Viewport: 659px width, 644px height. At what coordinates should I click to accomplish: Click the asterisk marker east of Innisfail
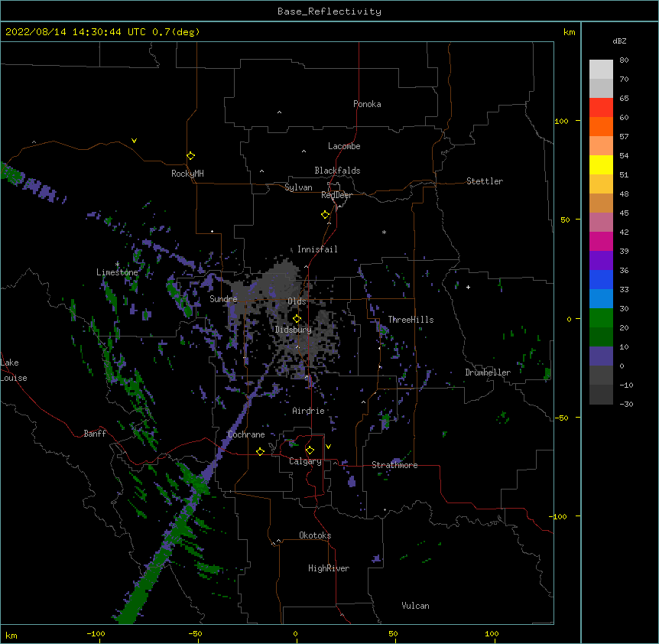(384, 233)
